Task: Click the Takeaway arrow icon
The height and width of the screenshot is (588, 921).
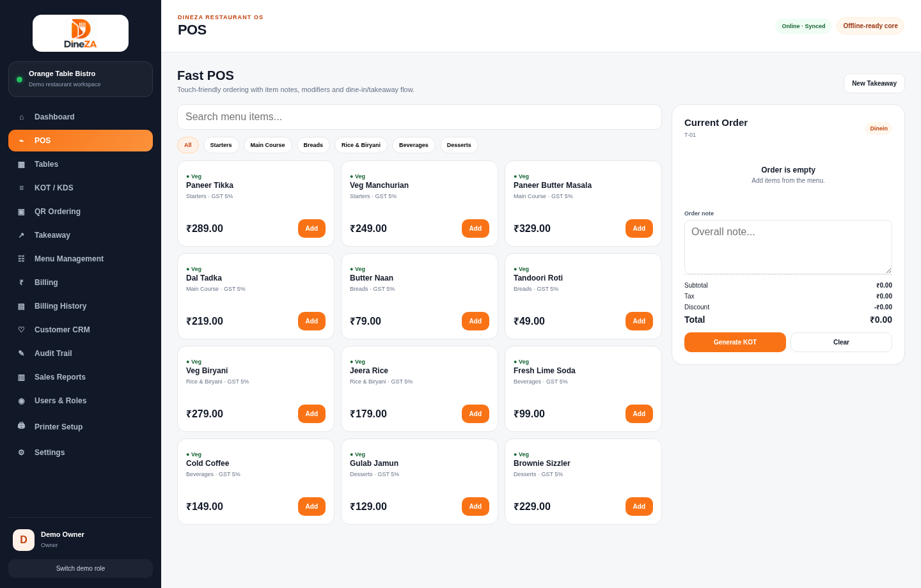Action: 21,235
